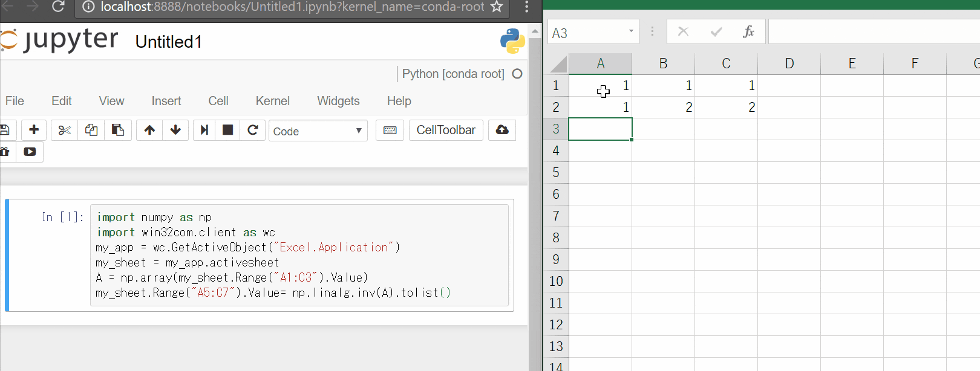Select Excel row 1 header
The image size is (980, 371).
point(556,86)
